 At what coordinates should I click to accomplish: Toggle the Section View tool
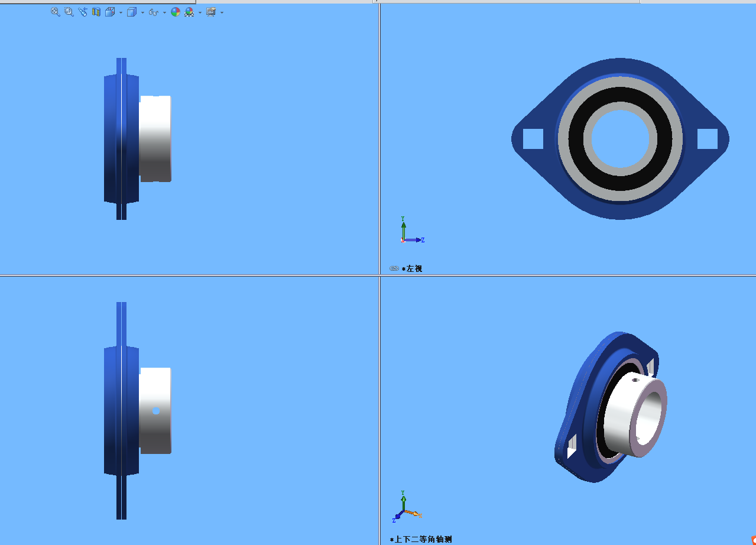96,12
